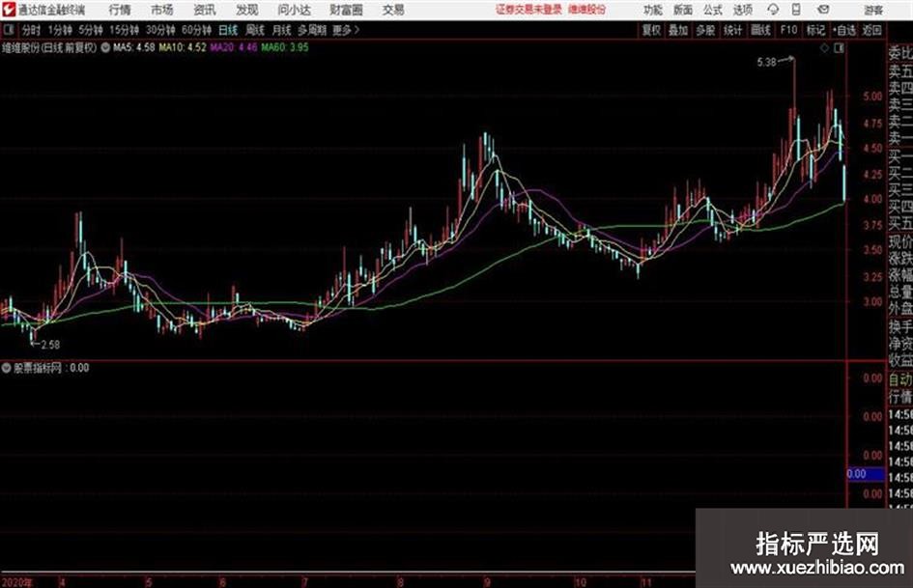Image resolution: width=913 pixels, height=588 pixels.
Task: Click the 画线 draw line toolbar button
Action: [x=760, y=30]
